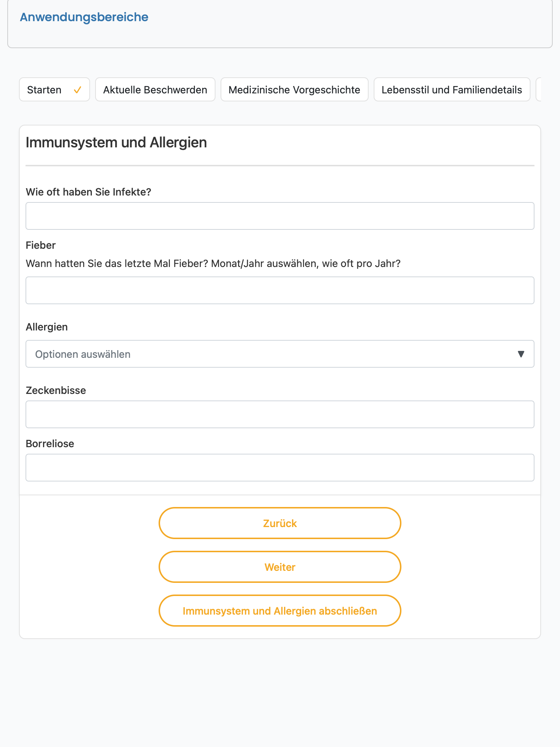Go to the Medizinische Vorgeschichte tab
The width and height of the screenshot is (560, 747).
click(x=295, y=89)
